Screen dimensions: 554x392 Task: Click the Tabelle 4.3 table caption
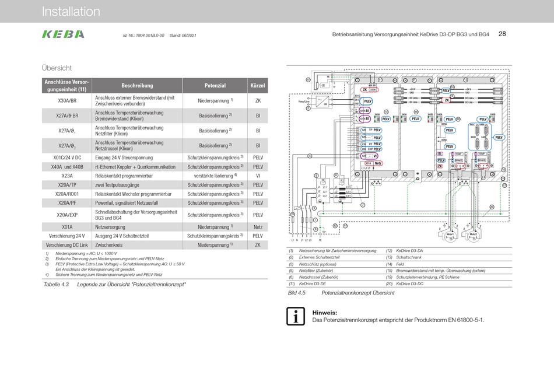coord(114,284)
